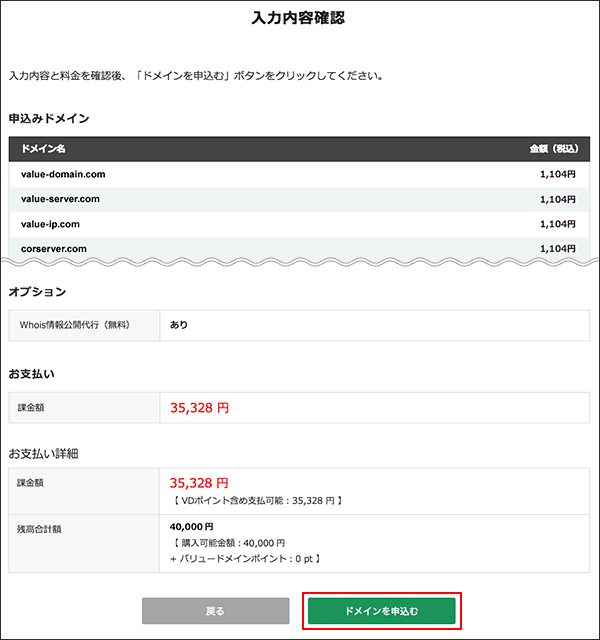The image size is (600, 640).
Task: Click the 入力内容確認 page title
Action: coord(299,18)
